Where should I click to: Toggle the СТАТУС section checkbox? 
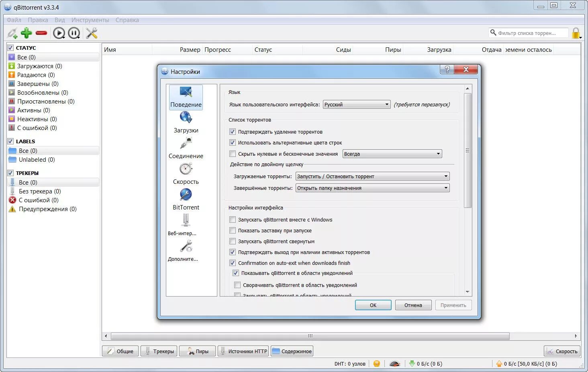[x=10, y=48]
